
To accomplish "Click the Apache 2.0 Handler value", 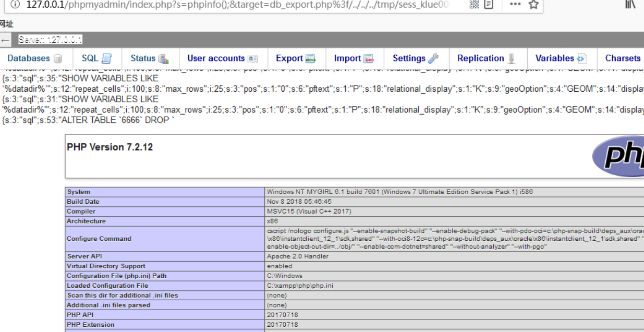I will (297, 256).
